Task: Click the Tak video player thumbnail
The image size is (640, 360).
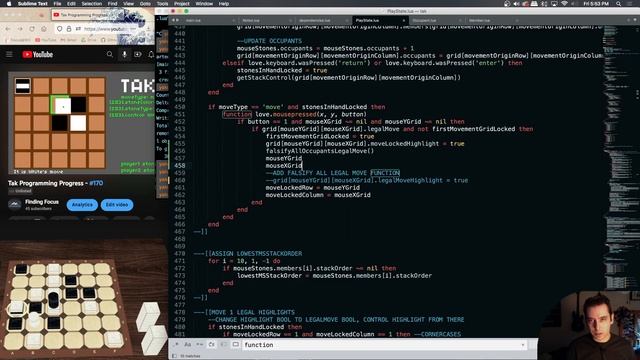Action: pos(82,123)
